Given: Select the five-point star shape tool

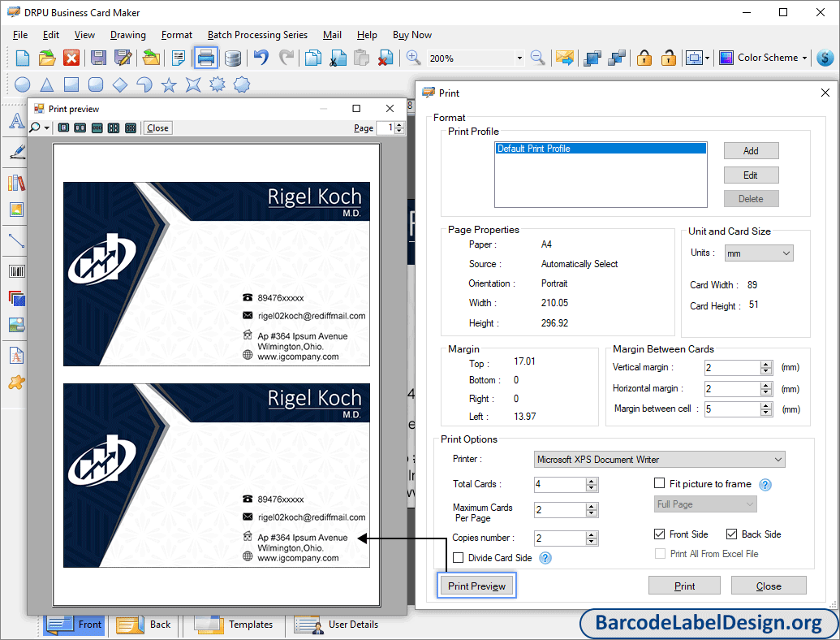Looking at the screenshot, I should 169,84.
